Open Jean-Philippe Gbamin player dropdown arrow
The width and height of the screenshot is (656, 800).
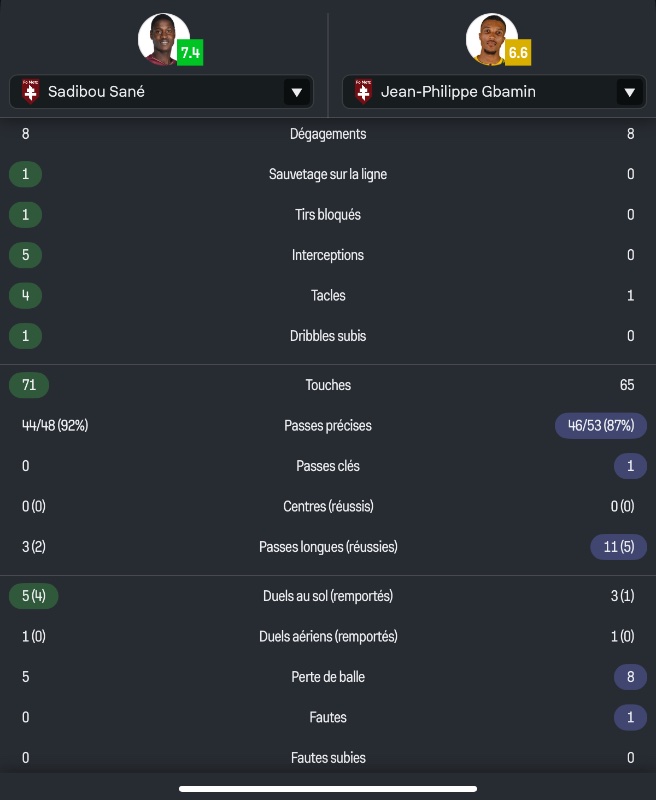coord(629,93)
